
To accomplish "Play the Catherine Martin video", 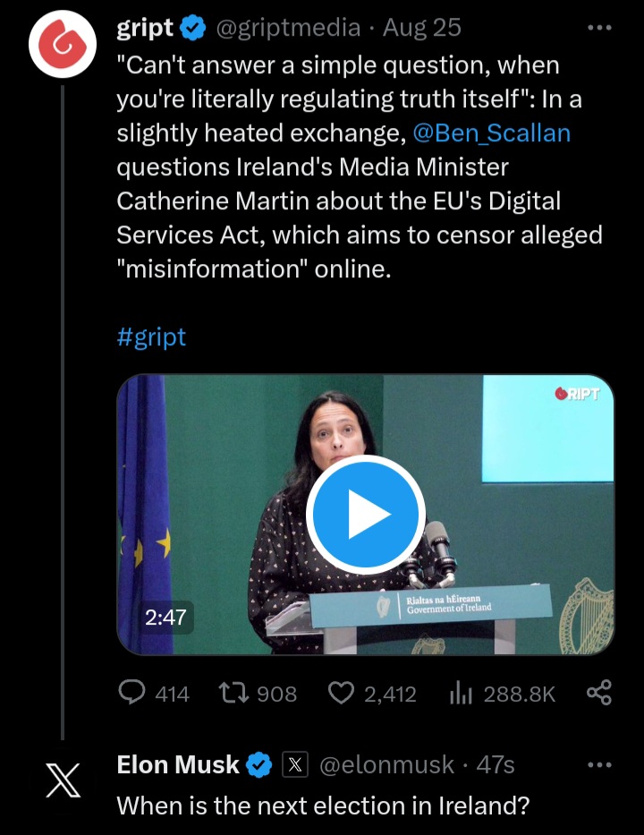I will tap(365, 515).
